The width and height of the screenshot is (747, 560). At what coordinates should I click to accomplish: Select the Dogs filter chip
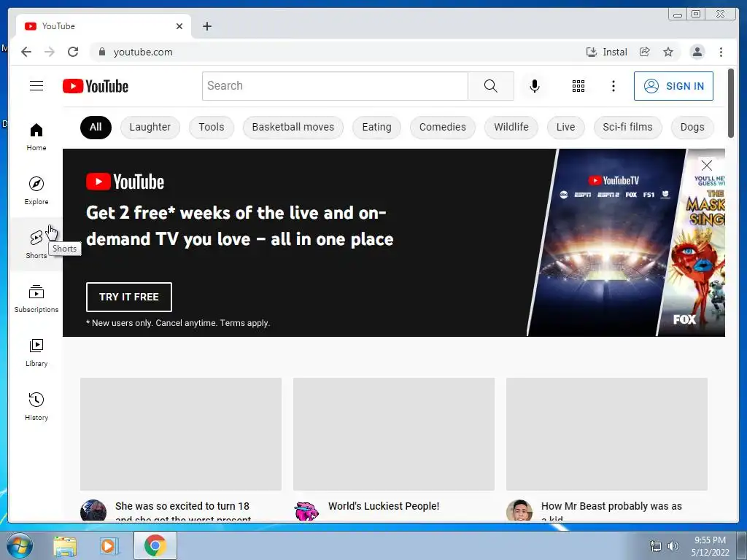pyautogui.click(x=692, y=127)
